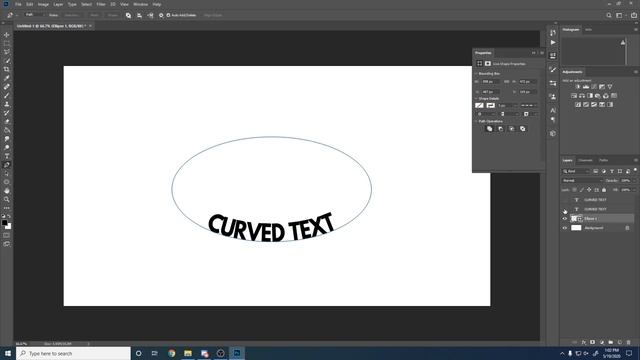The width and height of the screenshot is (640, 360).
Task: Select the Brush tool
Action: click(7, 95)
